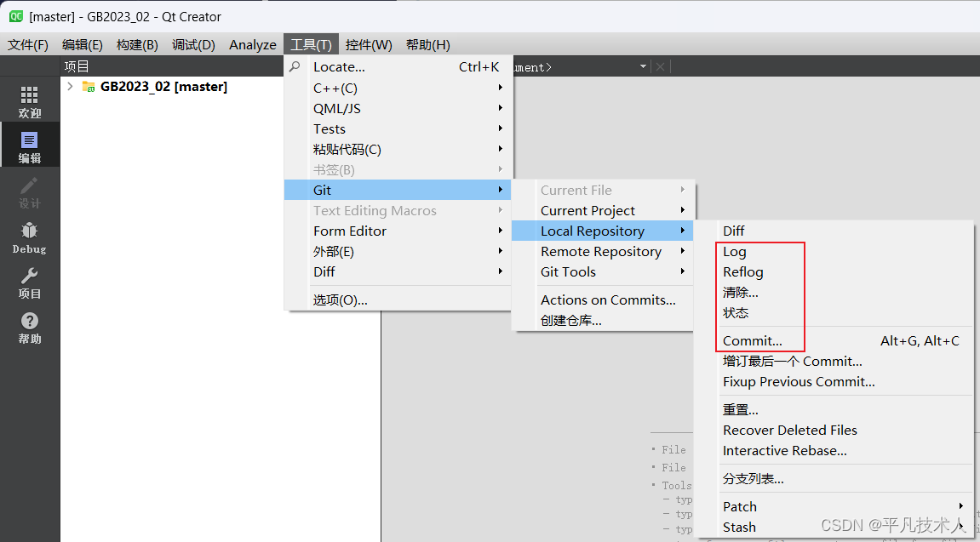Screen dimensions: 980x542
Task: Open the Patch submenu
Action: coord(739,506)
